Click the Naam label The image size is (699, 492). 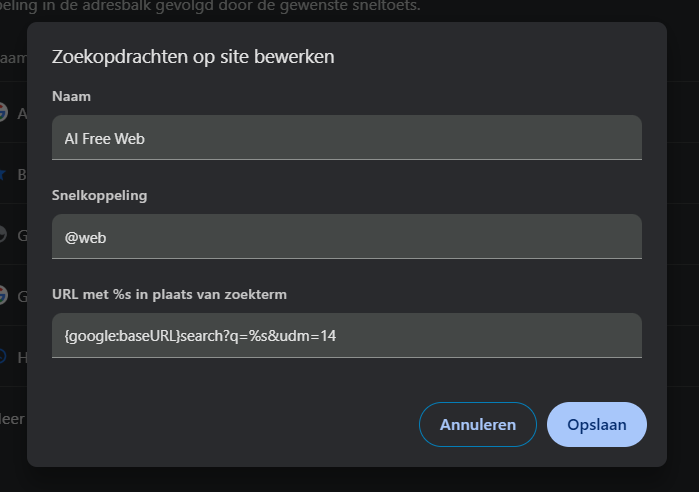click(x=71, y=96)
